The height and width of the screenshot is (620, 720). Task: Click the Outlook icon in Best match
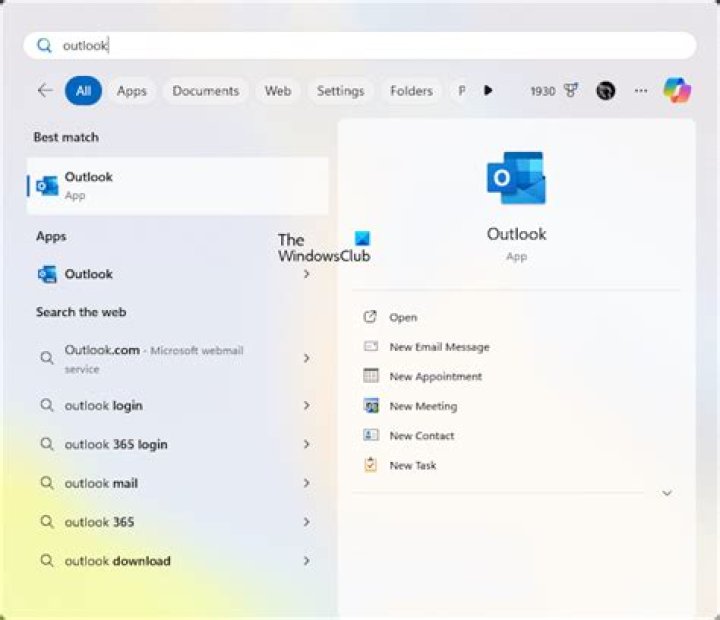pos(47,186)
